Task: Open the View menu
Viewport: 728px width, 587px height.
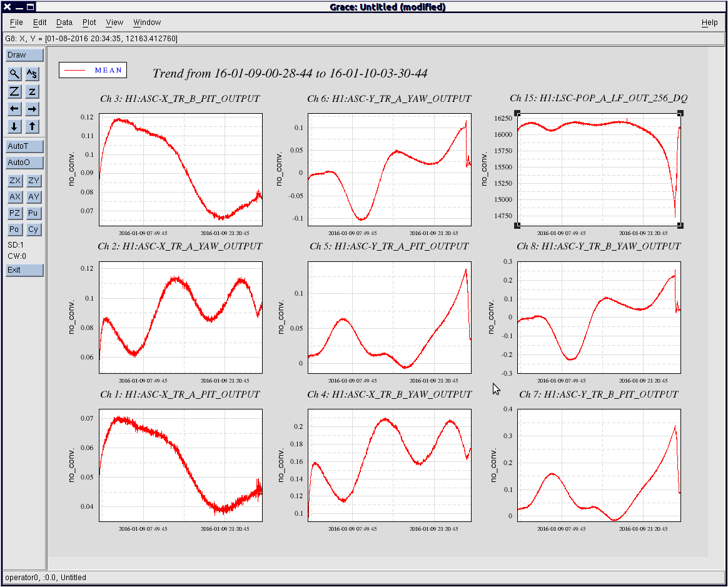Action: pyautogui.click(x=114, y=23)
